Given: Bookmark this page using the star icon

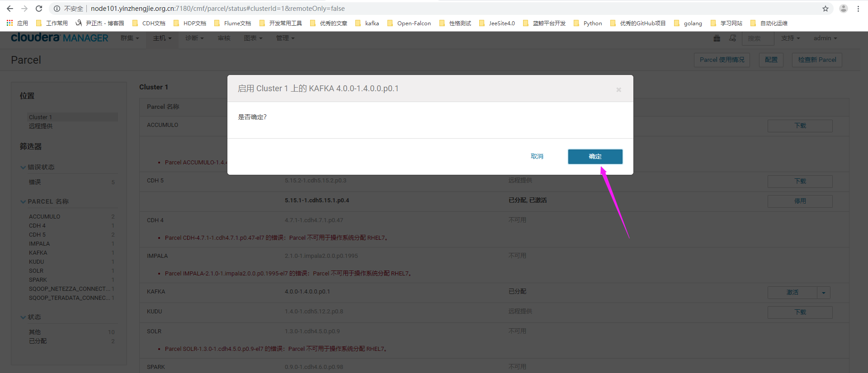Looking at the screenshot, I should [826, 9].
